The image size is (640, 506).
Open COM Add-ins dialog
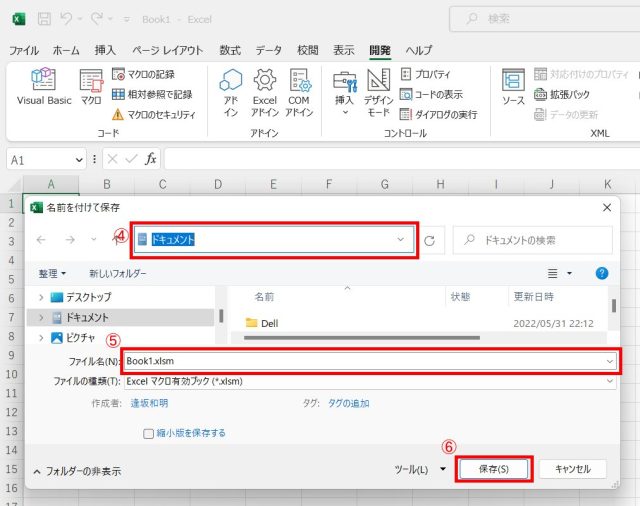299,92
